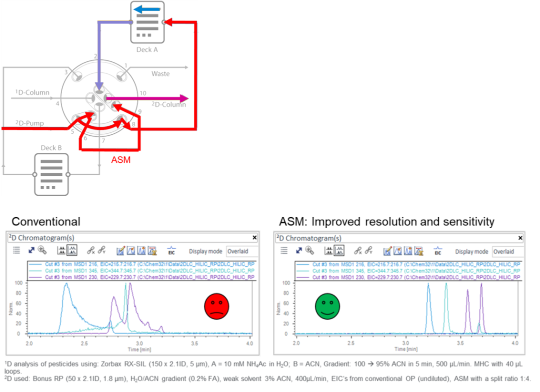This screenshot has width=540, height=392.
Task: Click the red sad face in Conventional plot
Action: [x=216, y=307]
